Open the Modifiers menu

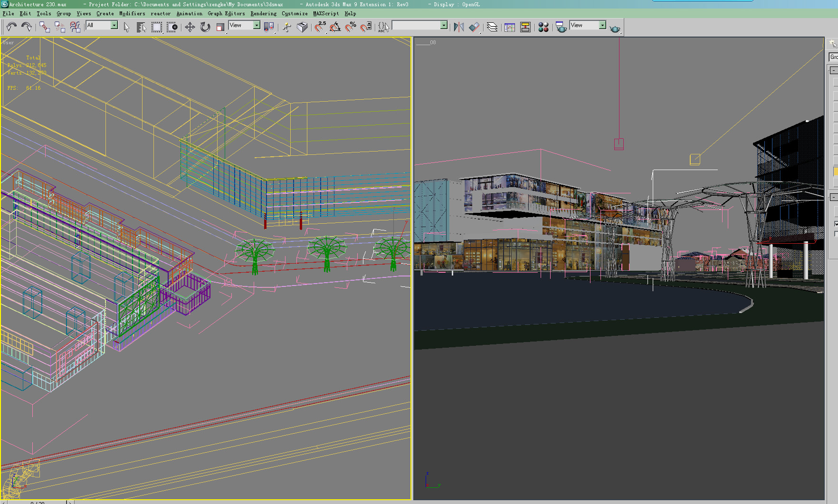(132, 13)
